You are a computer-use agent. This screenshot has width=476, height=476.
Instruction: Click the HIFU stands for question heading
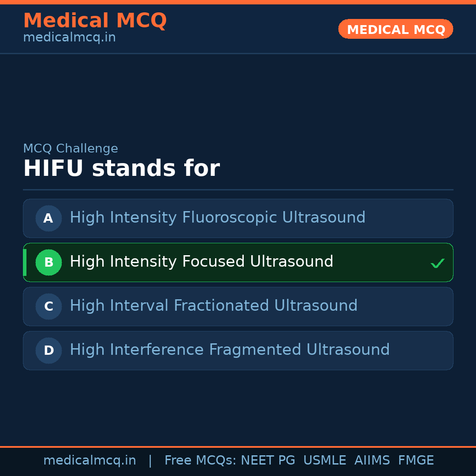click(x=121, y=169)
